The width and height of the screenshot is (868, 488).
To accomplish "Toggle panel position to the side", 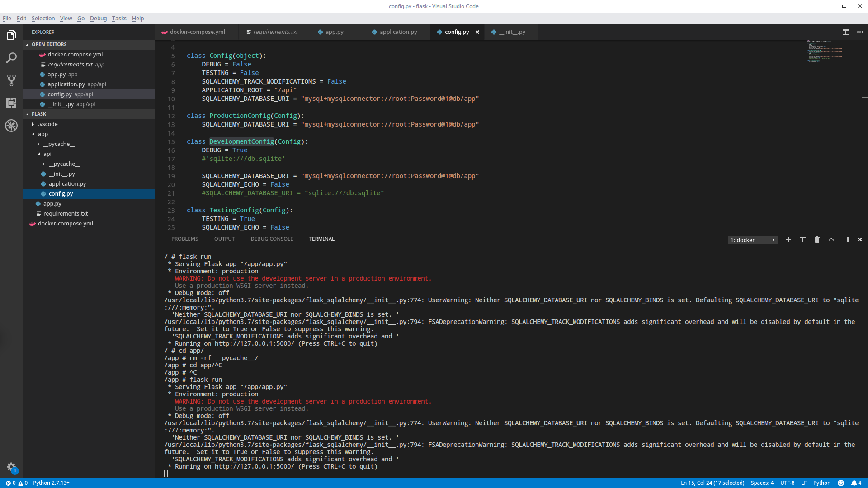I will (845, 240).
